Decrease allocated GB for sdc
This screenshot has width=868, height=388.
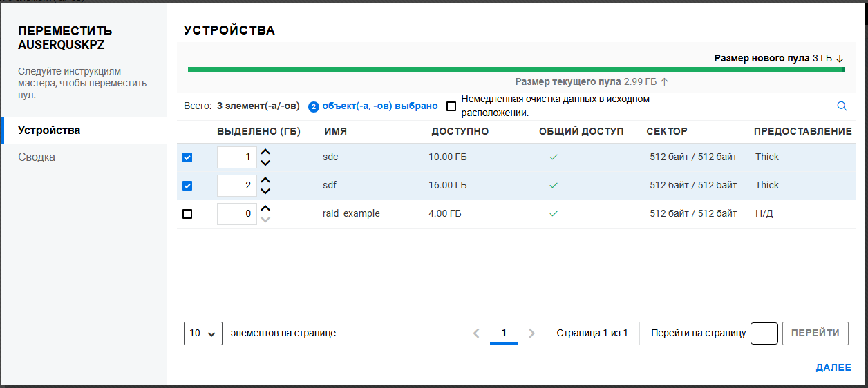[265, 163]
